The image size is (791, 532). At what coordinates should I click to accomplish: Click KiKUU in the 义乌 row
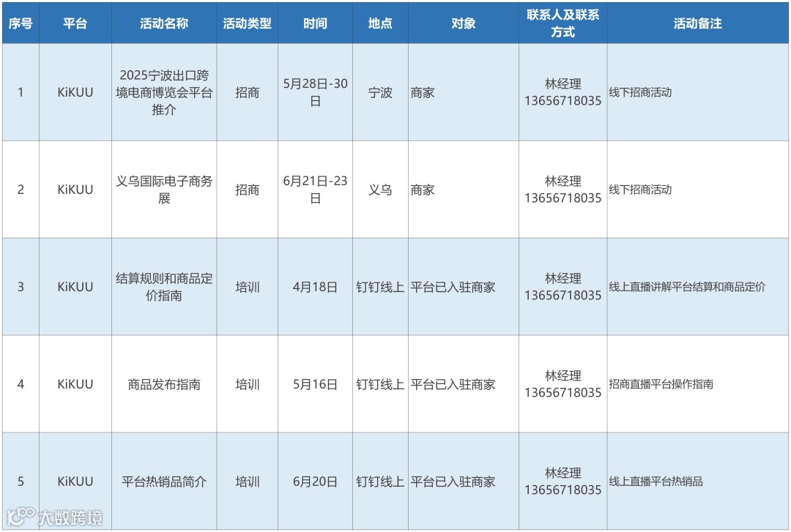pyautogui.click(x=75, y=190)
